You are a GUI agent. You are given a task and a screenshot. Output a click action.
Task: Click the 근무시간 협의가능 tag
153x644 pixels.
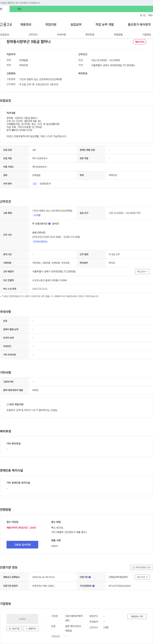tap(40, 242)
